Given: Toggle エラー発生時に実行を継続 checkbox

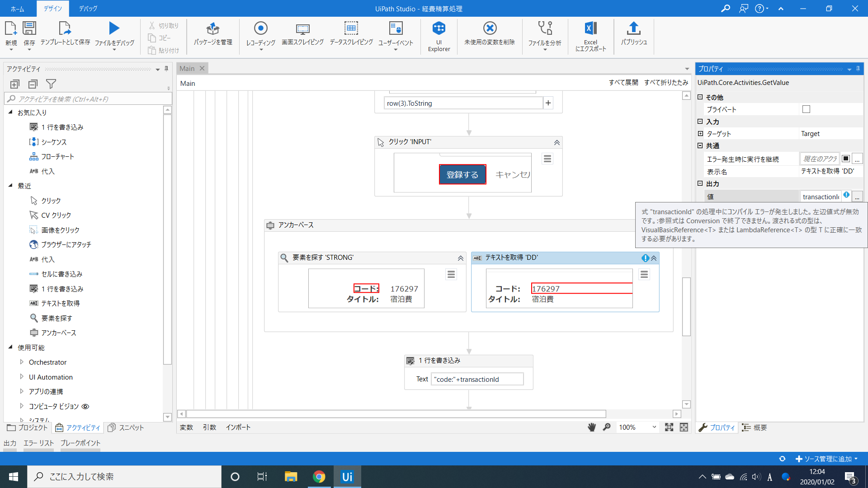Looking at the screenshot, I should (x=846, y=159).
